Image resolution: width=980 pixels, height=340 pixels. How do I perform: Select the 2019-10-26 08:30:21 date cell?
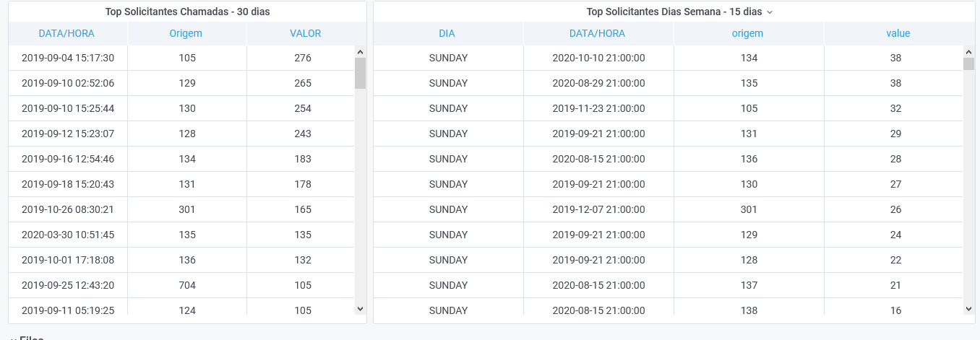coord(68,209)
